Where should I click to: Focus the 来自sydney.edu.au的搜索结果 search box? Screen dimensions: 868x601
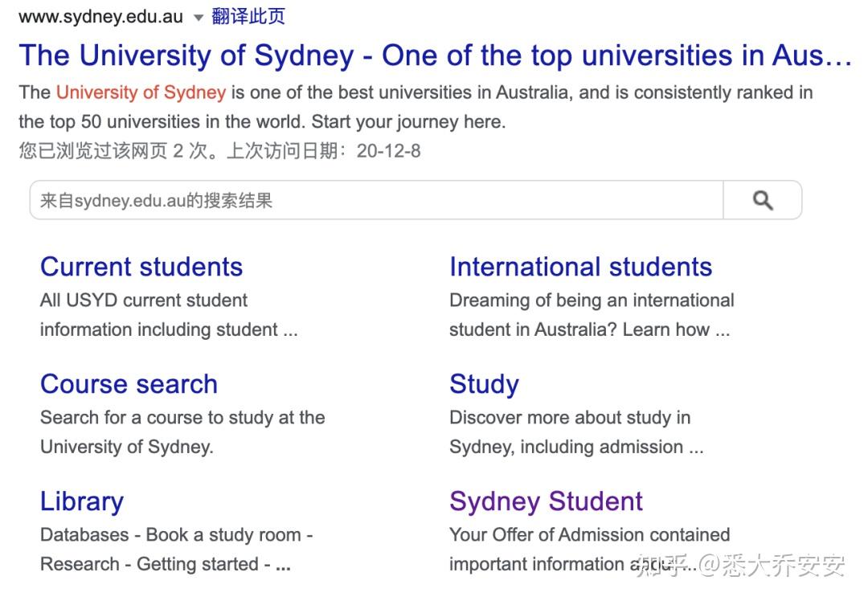coord(376,200)
